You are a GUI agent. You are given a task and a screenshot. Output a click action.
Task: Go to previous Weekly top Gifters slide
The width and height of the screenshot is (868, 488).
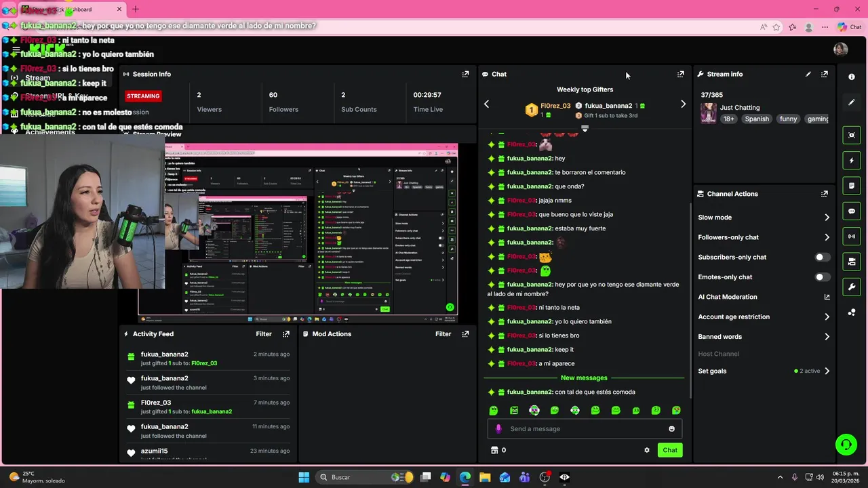[x=486, y=104]
